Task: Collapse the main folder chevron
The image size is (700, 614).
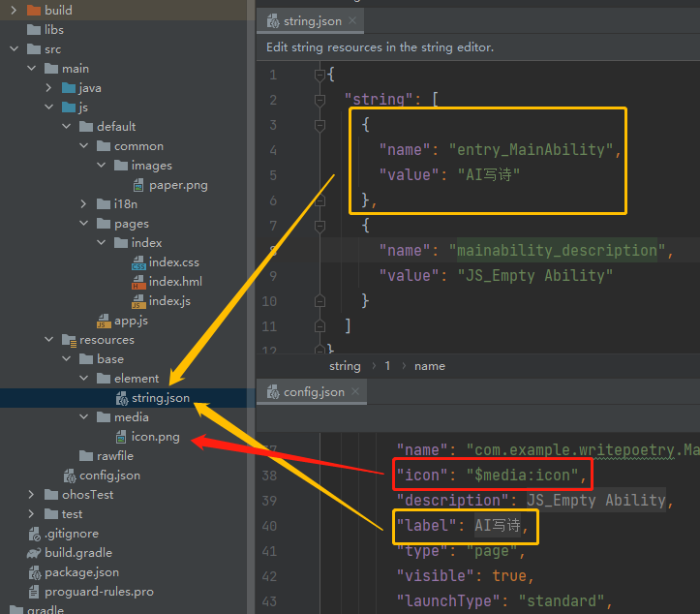Action: point(31,69)
